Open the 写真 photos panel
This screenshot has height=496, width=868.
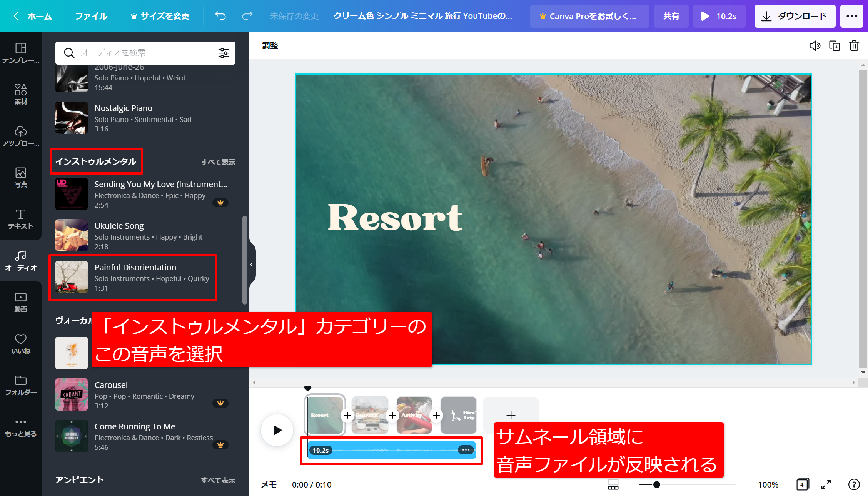(x=21, y=177)
